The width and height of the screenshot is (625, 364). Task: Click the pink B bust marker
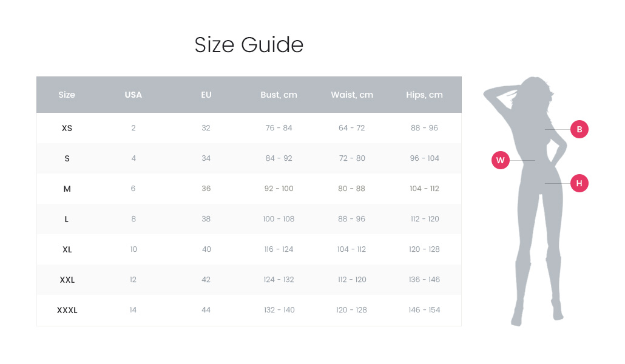[579, 129]
